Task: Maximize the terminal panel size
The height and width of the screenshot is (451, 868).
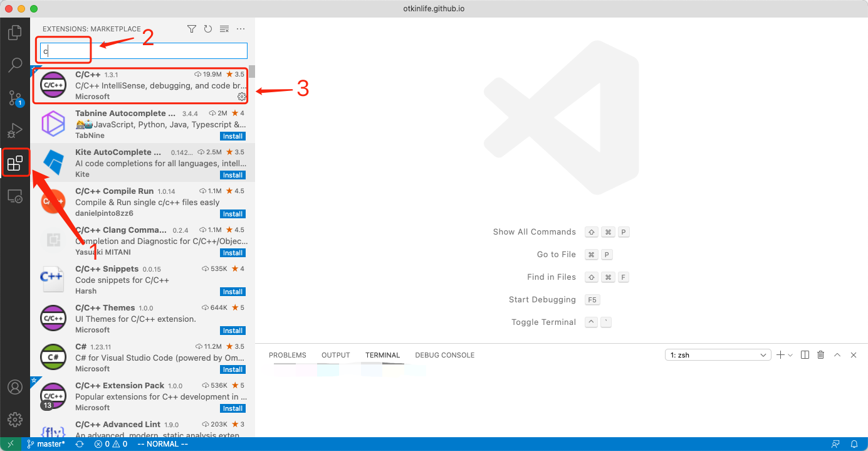Action: tap(837, 355)
